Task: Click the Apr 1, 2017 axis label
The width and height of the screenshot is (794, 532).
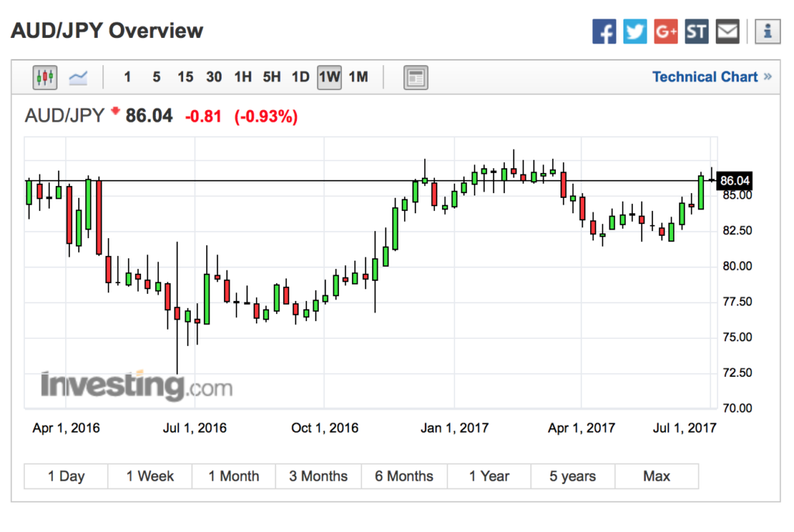Action: (582, 428)
